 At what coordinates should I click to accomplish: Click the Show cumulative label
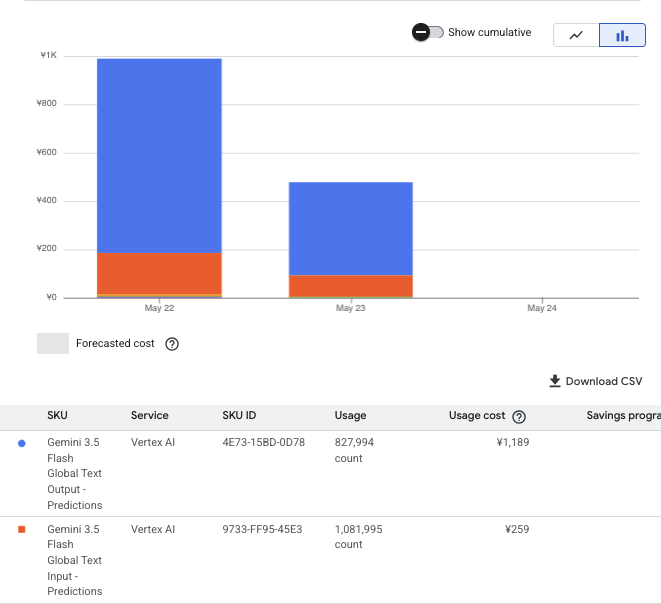tap(489, 32)
